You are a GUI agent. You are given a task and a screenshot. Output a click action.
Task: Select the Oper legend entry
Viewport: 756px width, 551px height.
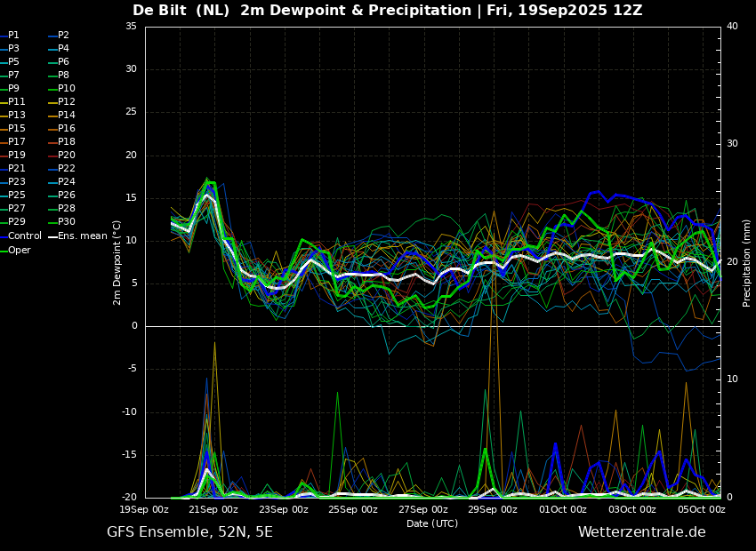coord(15,251)
